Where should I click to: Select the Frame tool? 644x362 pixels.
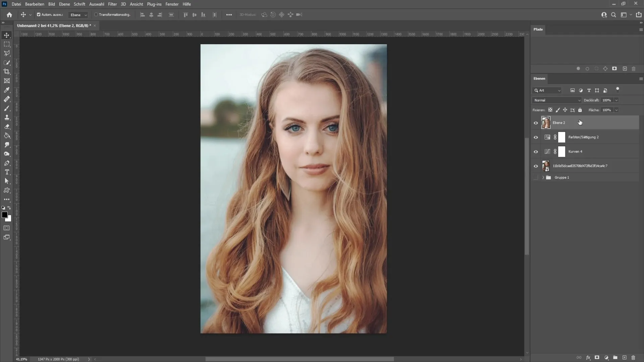(7, 81)
